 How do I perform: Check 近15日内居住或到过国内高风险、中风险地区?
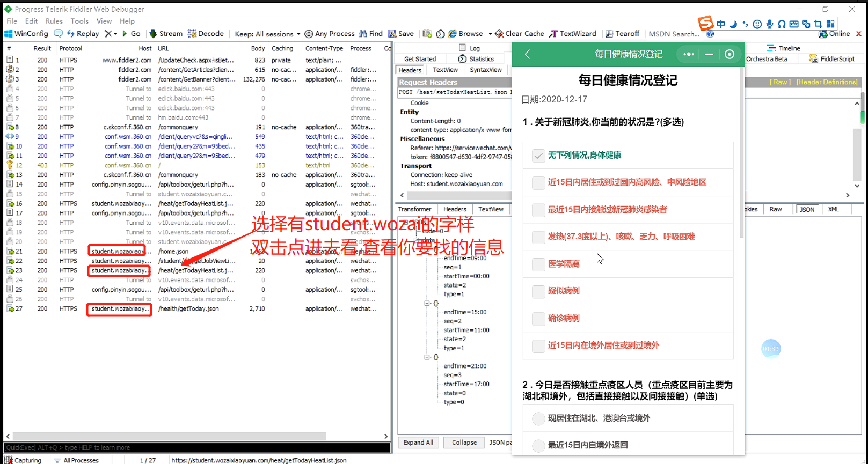(538, 182)
